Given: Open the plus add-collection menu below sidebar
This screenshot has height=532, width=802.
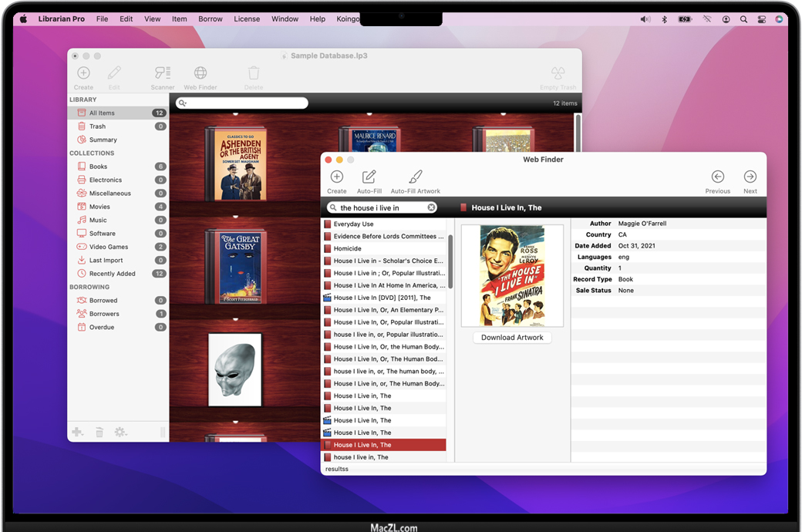Looking at the screenshot, I should pyautogui.click(x=77, y=433).
